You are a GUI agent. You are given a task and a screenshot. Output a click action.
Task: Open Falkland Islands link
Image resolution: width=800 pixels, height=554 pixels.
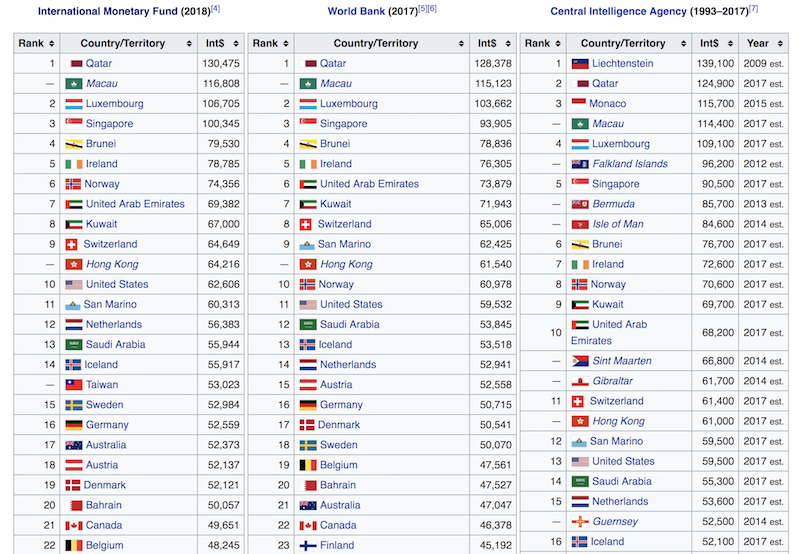click(630, 164)
